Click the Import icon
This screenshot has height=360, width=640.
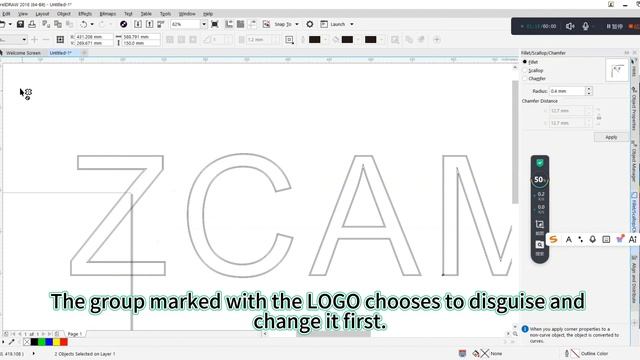[x=138, y=24]
